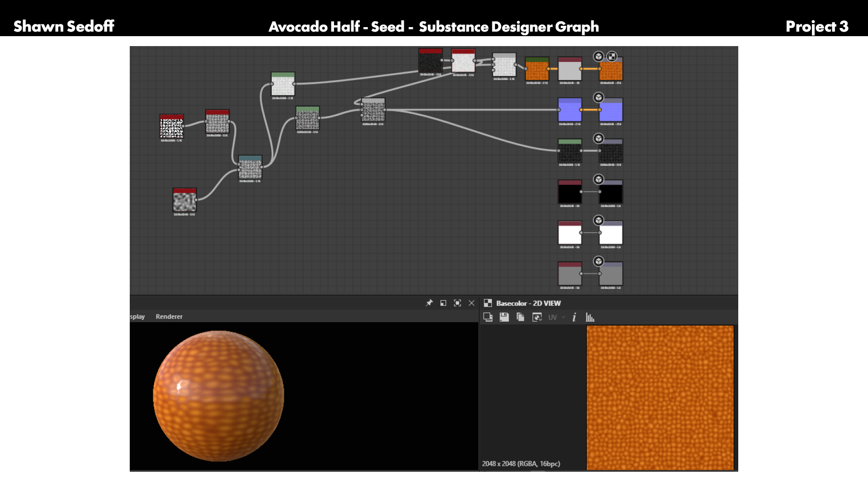The width and height of the screenshot is (868, 488).
Task: Click the view-in-3D badge above the orange output node
Action: click(x=599, y=56)
